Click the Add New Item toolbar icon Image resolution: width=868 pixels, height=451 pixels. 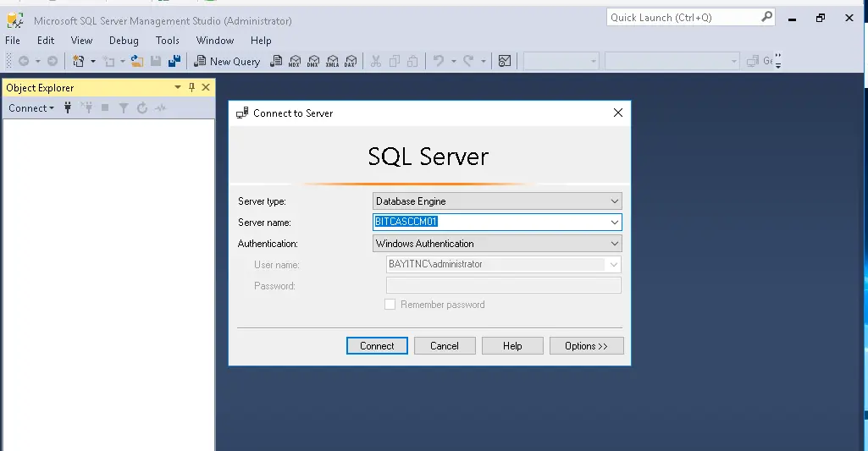pyautogui.click(x=108, y=61)
